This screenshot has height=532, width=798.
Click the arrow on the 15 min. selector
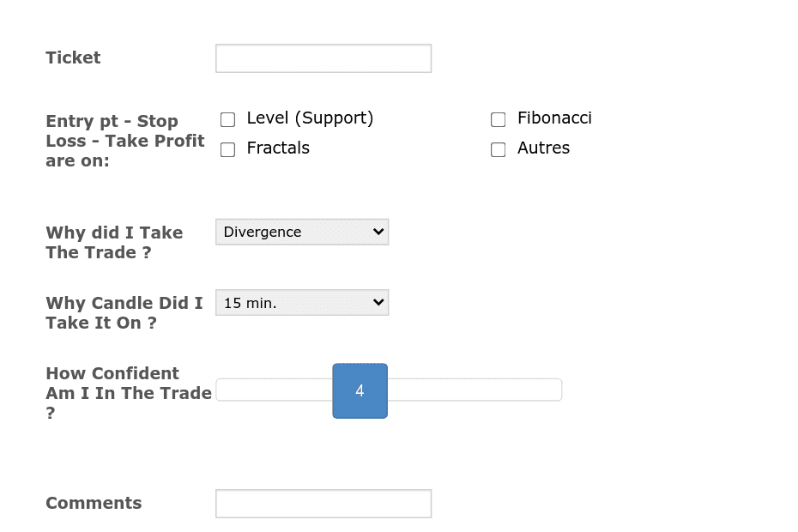click(378, 302)
